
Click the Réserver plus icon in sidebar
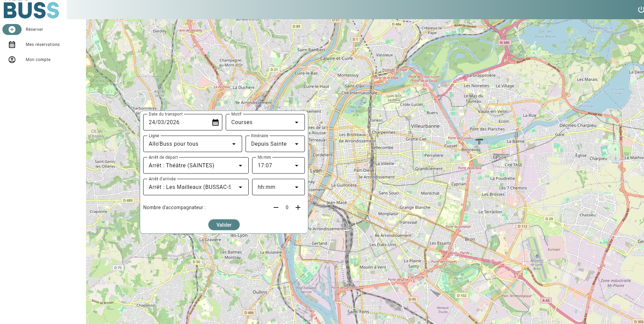pos(12,29)
